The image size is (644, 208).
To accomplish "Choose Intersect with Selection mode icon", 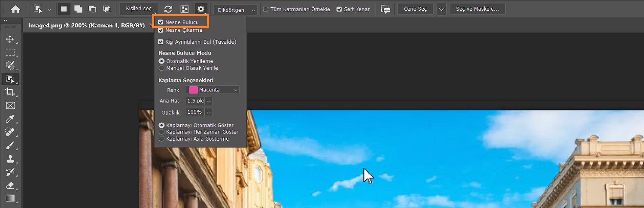I will [x=106, y=9].
